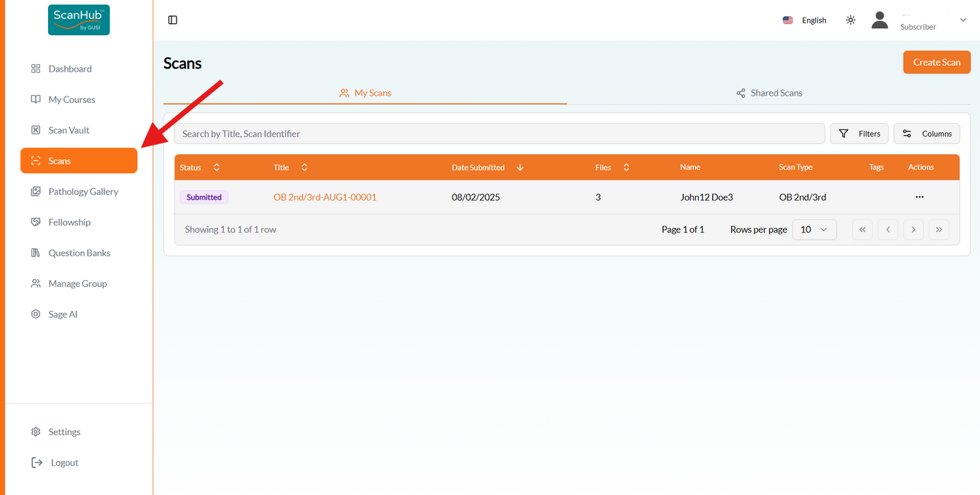Image resolution: width=980 pixels, height=495 pixels.
Task: Click the US flag language icon
Action: (x=788, y=20)
